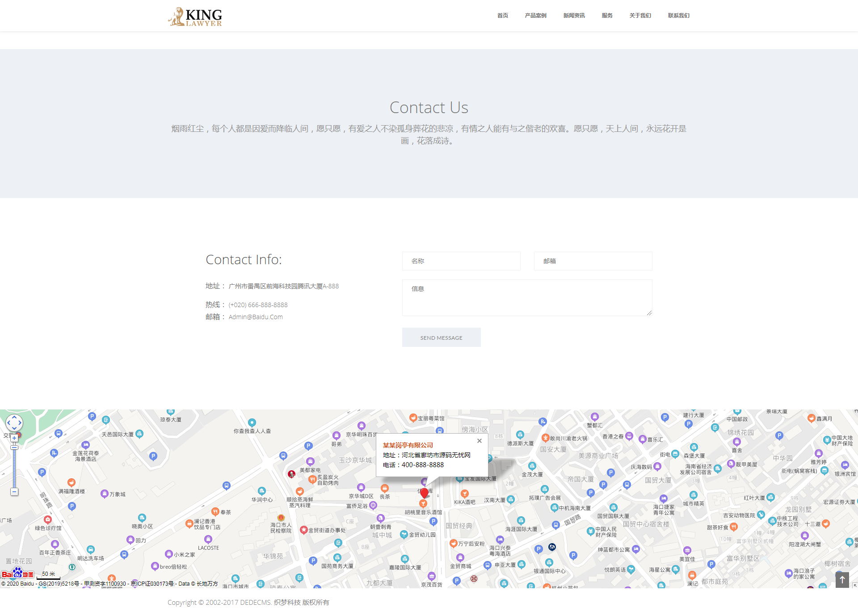This screenshot has width=858, height=616.
Task: Pan the map left with the arrow control
Action: click(x=8, y=422)
